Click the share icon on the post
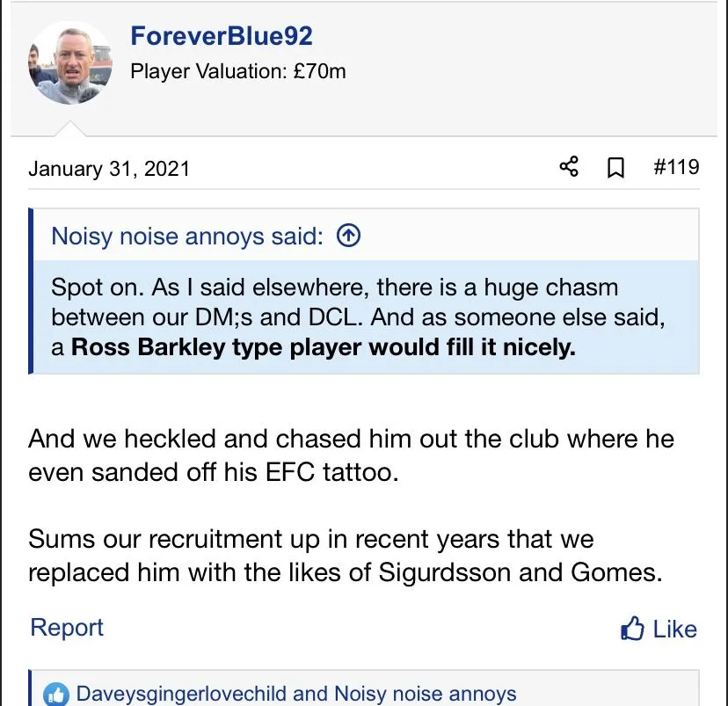Screen dimensions: 728x706 click(x=569, y=167)
